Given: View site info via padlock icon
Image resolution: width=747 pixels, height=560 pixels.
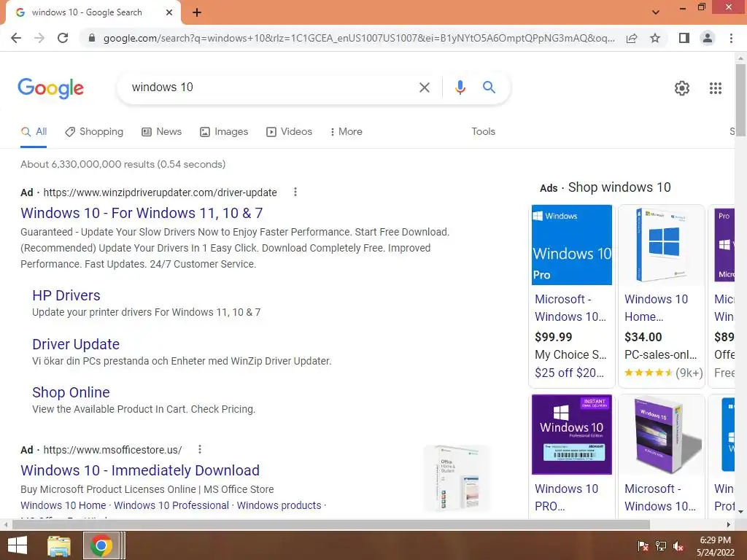Looking at the screenshot, I should pyautogui.click(x=92, y=38).
